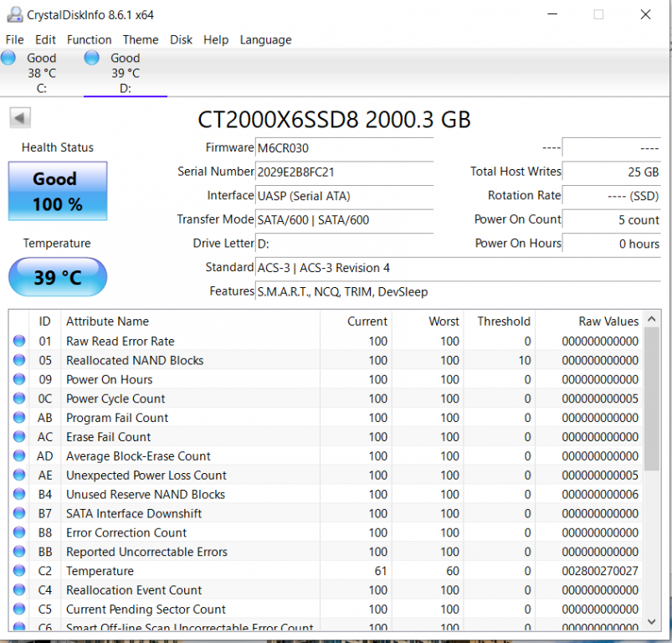
Task: Open the Language menu
Action: coord(265,39)
